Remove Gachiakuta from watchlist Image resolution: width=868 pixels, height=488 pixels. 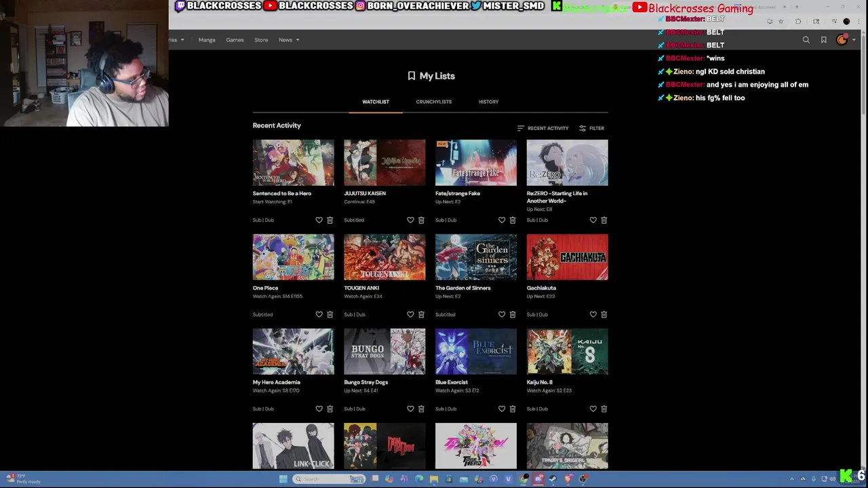pyautogui.click(x=604, y=314)
